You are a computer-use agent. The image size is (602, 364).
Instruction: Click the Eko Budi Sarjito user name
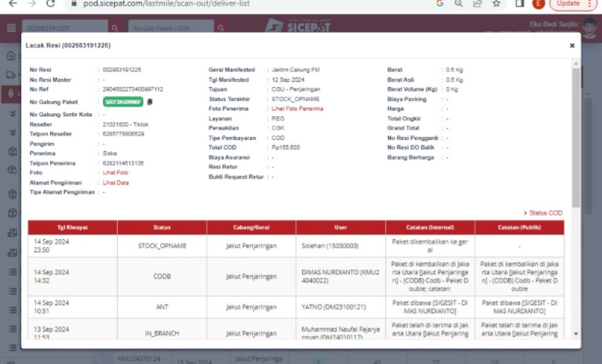(x=554, y=24)
